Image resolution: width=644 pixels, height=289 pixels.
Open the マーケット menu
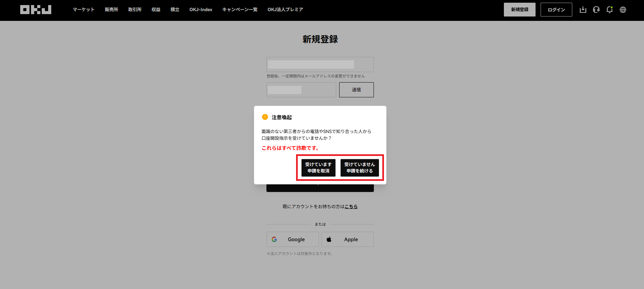tap(84, 10)
